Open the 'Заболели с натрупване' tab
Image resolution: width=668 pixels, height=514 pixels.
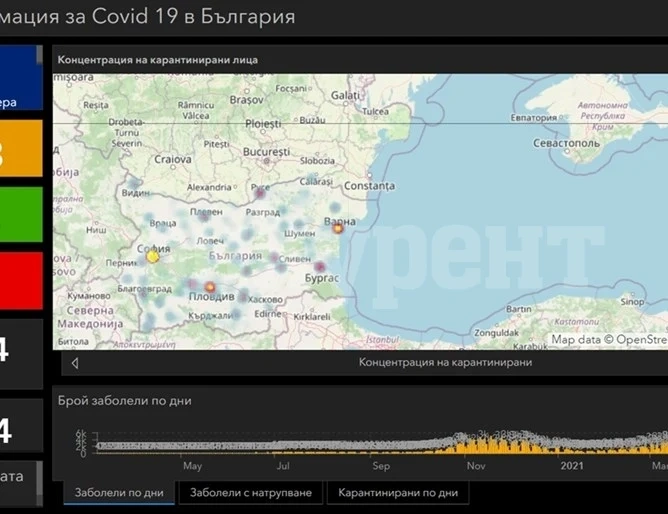coord(251,493)
